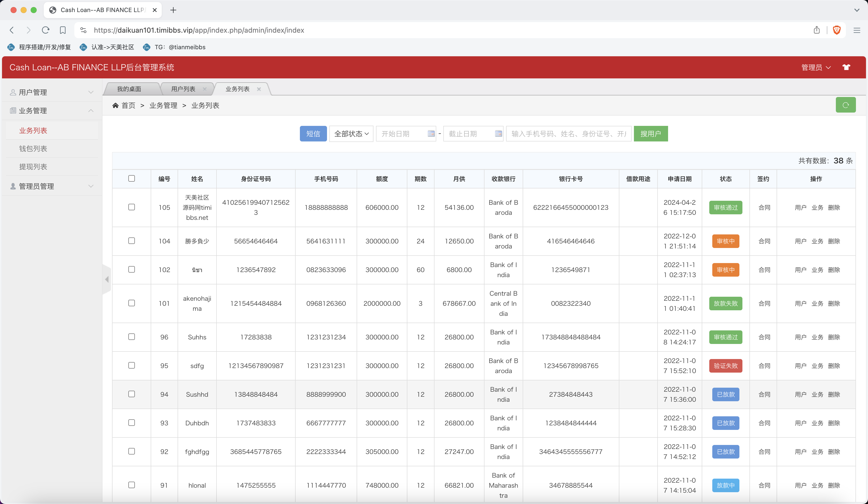Check the box for row 101
Viewport: 868px width, 504px height.
click(x=132, y=303)
